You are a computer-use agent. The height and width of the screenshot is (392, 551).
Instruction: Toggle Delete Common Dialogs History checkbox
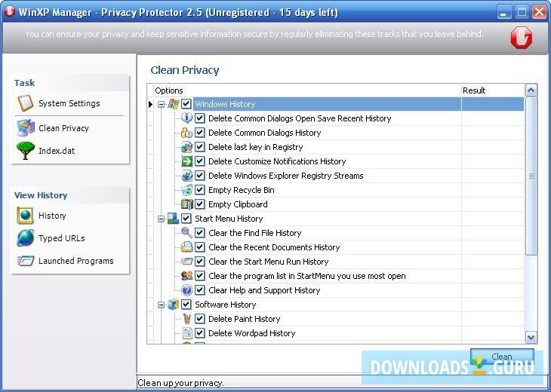tap(199, 133)
